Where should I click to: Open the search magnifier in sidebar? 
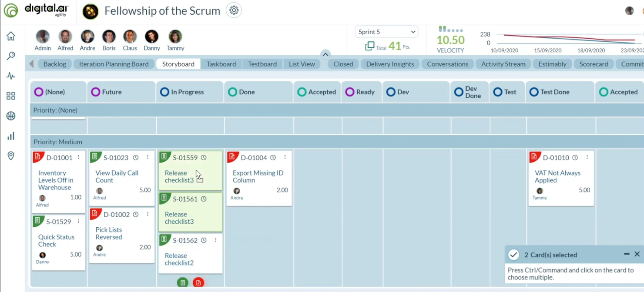pyautogui.click(x=11, y=56)
